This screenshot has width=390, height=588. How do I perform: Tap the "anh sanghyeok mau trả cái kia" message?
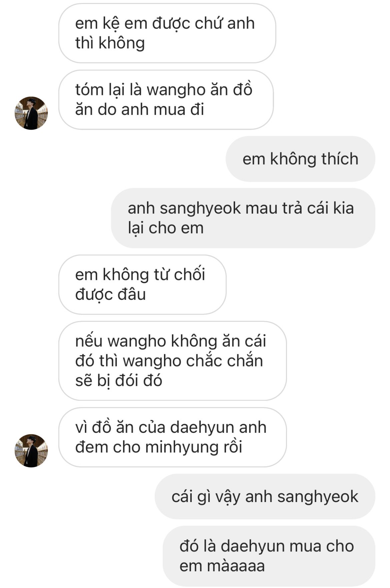243,218
